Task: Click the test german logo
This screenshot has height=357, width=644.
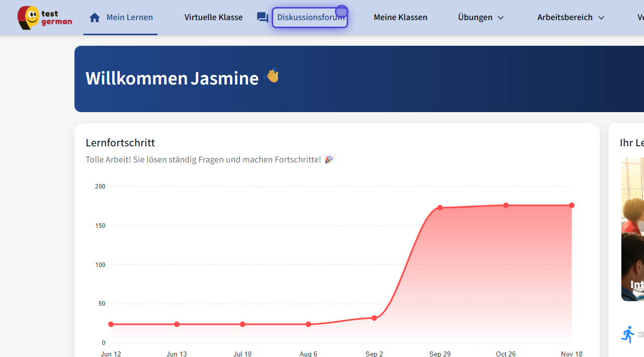Action: (45, 18)
